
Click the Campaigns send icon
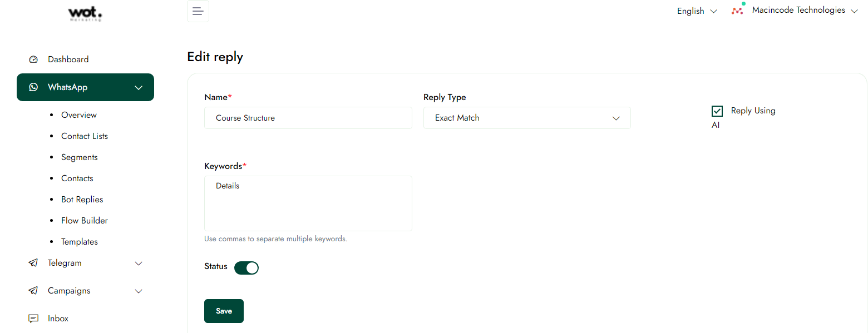(x=33, y=291)
